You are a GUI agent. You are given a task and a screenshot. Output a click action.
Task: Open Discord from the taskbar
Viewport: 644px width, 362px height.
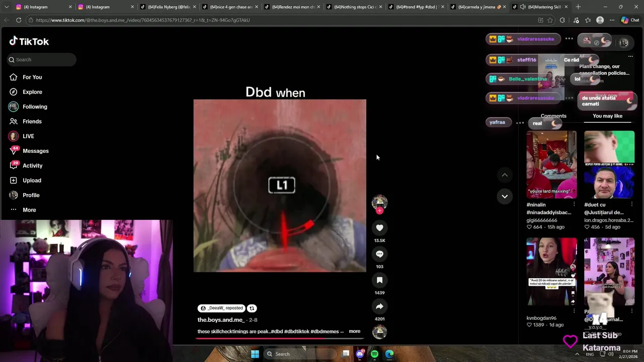click(x=360, y=354)
